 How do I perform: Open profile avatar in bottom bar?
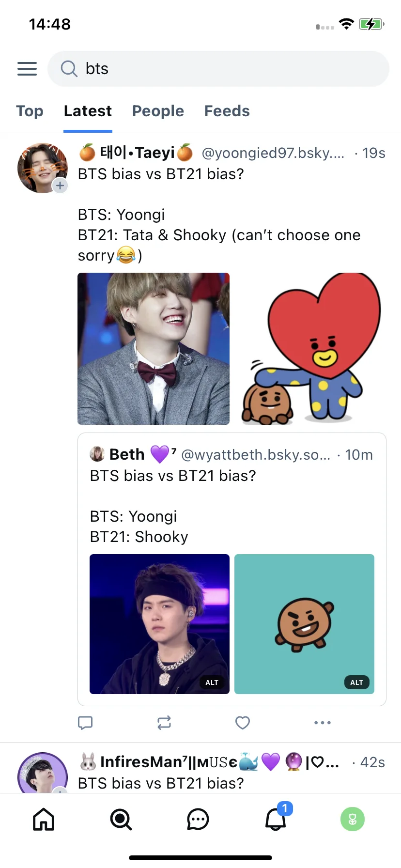[x=353, y=820]
